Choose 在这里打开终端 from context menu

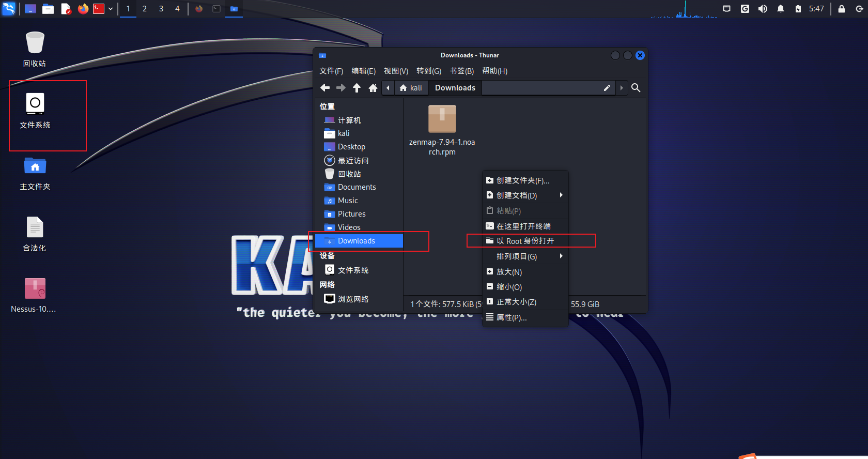(x=525, y=226)
